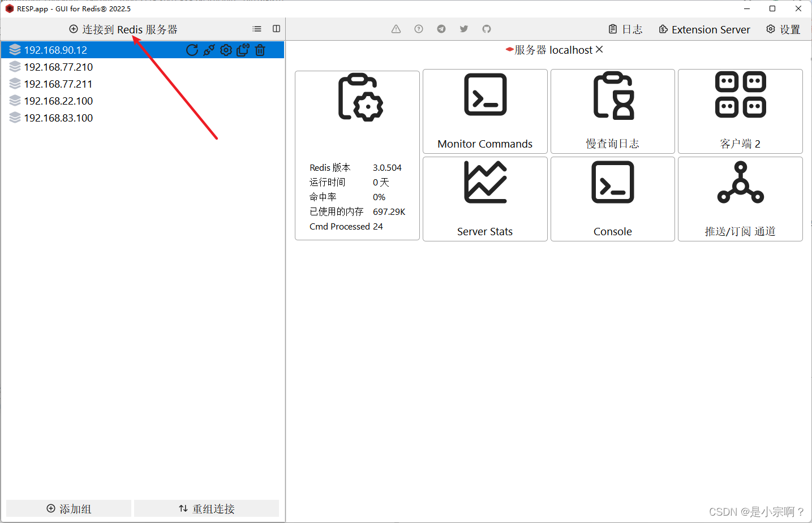Open the 推送/订阅 通道 pub/sub tile
The image size is (812, 523).
click(x=740, y=199)
